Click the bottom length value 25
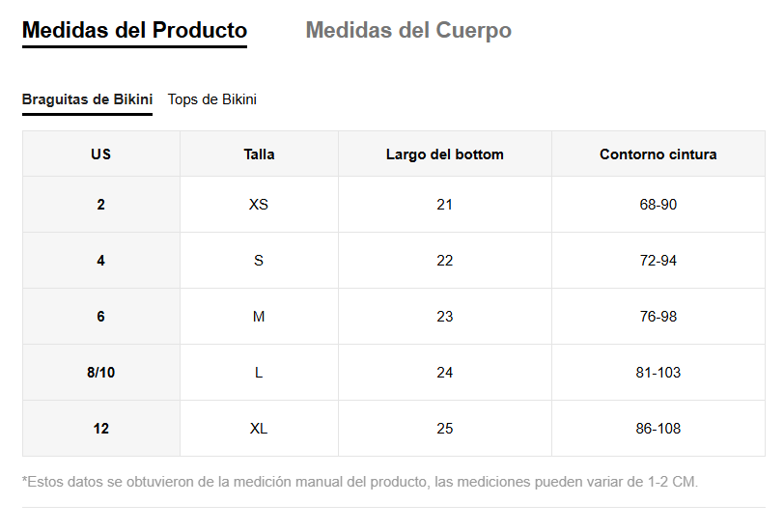The height and width of the screenshot is (532, 784). (444, 429)
